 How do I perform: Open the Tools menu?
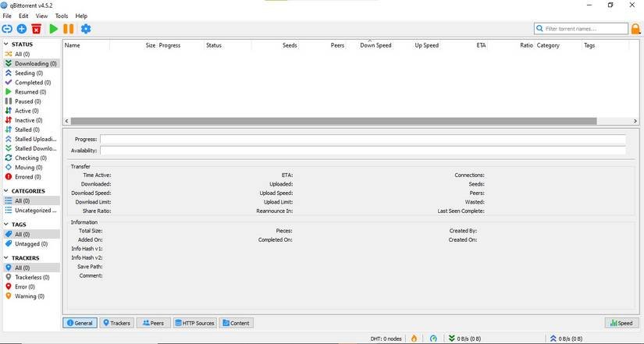61,16
